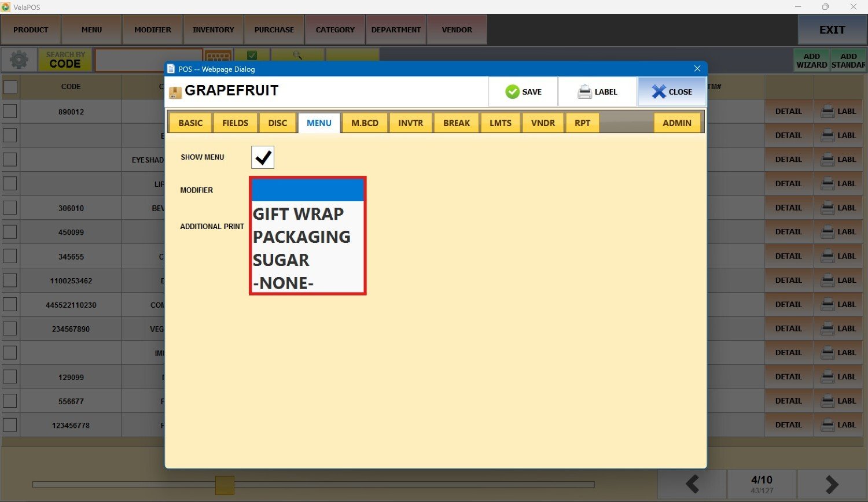The image size is (868, 502).
Task: Click the keyboard icon beside search field
Action: 218,57
